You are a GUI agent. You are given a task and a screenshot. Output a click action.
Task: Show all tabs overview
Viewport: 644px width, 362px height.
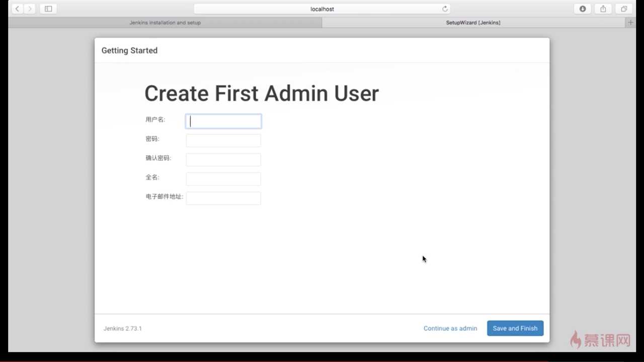pos(624,9)
